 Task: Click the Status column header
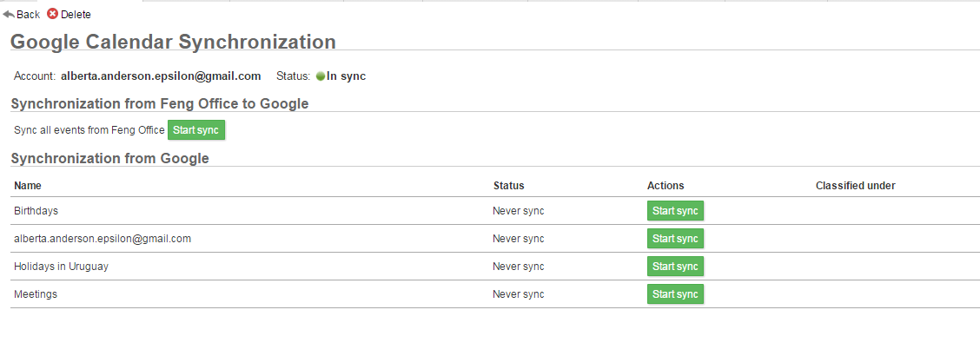(508, 186)
